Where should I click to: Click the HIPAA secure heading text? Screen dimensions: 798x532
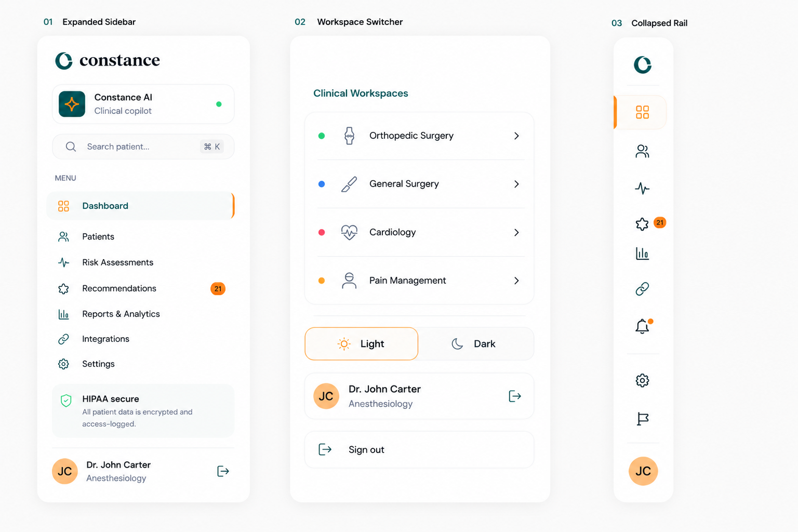coord(111,399)
